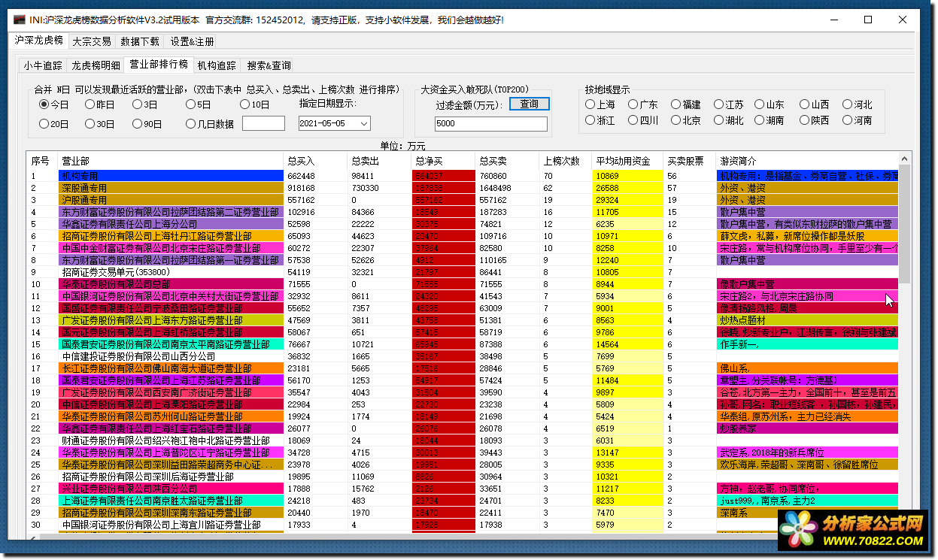The height and width of the screenshot is (560, 938).
Task: Choose the 浙江 region radio button
Action: click(600, 120)
